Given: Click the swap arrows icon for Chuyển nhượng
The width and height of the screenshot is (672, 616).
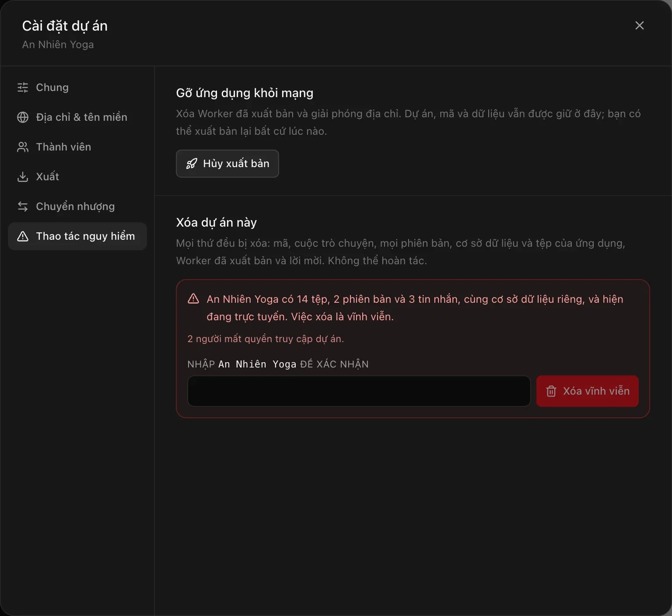Looking at the screenshot, I should click(x=23, y=206).
